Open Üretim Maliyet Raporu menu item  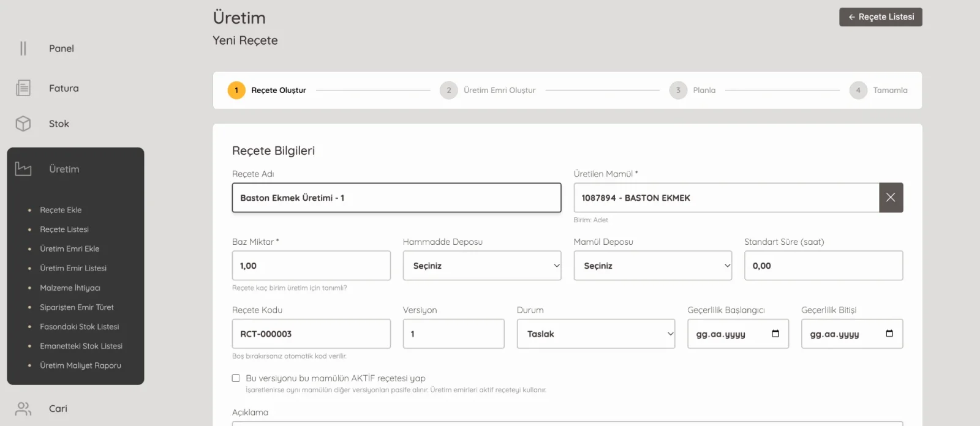[x=81, y=365]
